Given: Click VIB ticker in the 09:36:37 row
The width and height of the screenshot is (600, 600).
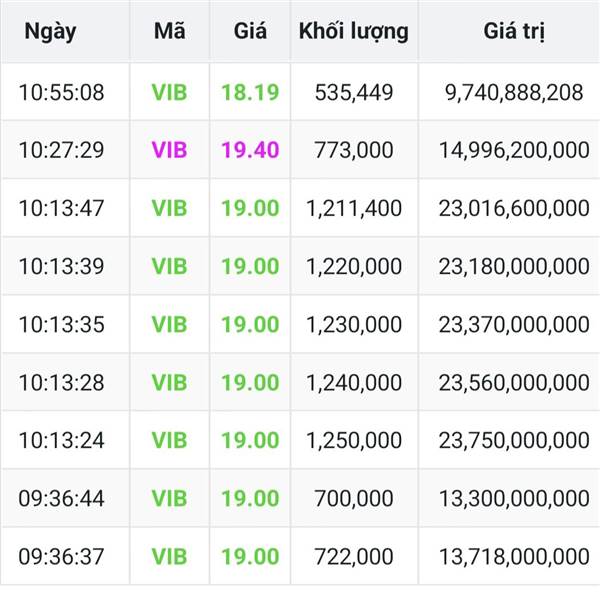Looking at the screenshot, I should click(x=169, y=556).
